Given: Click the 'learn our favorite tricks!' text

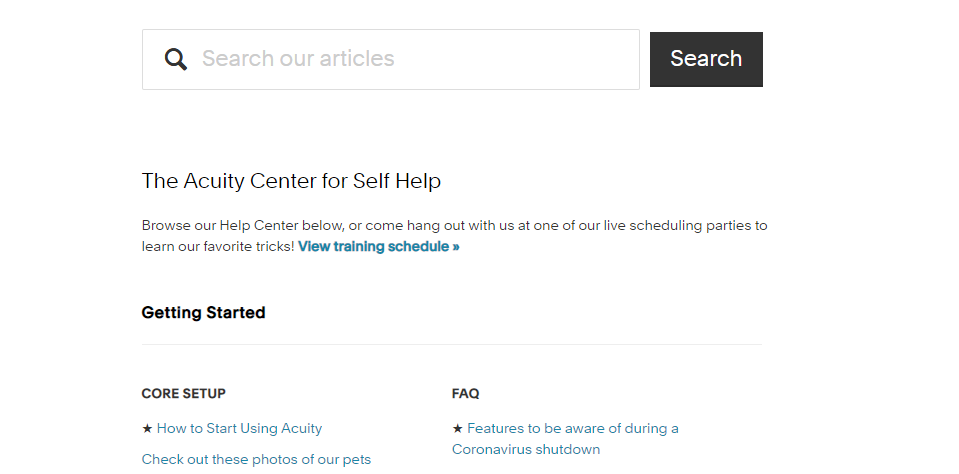Looking at the screenshot, I should point(218,246).
